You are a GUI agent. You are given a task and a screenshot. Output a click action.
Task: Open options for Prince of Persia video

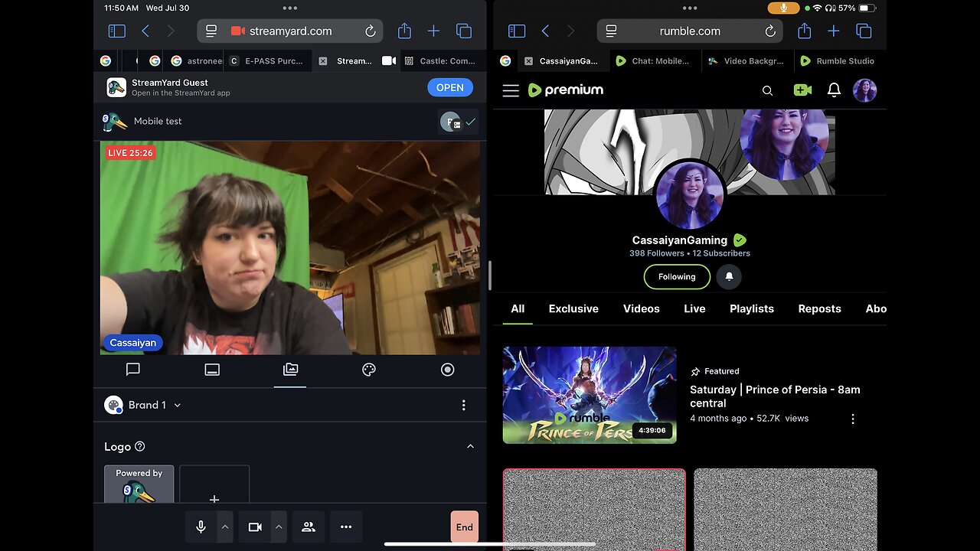853,419
